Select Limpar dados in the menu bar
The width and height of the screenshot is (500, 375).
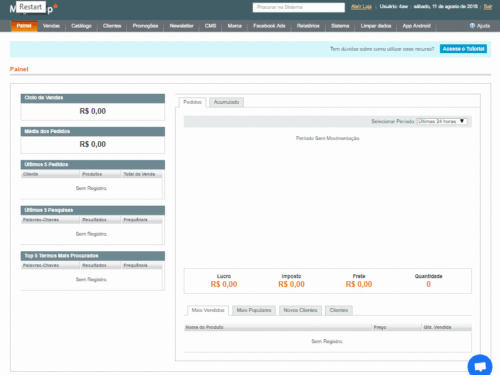[x=376, y=26]
